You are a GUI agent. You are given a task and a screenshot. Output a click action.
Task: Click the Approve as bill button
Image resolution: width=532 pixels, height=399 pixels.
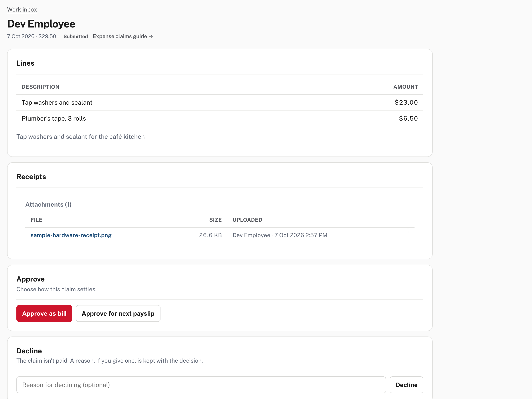(x=44, y=313)
